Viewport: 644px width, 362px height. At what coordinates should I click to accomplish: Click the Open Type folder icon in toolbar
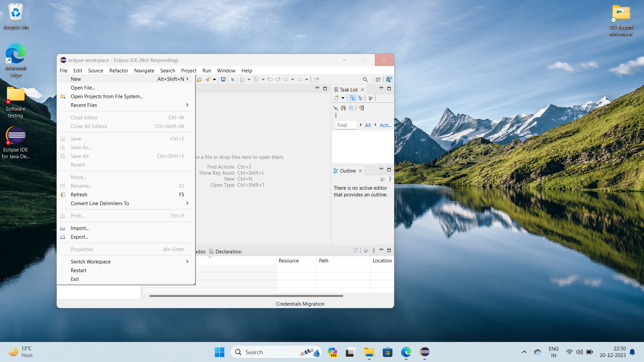pos(199,79)
